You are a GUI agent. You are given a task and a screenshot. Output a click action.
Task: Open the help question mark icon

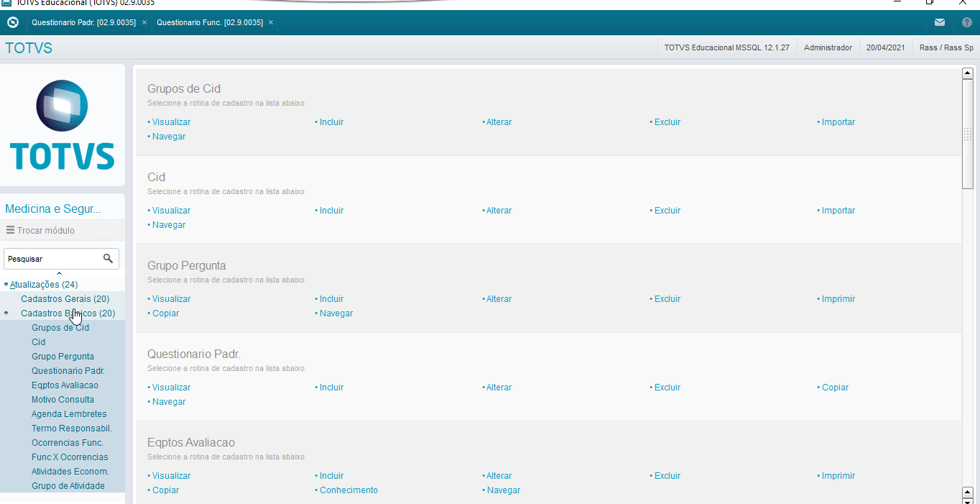point(967,22)
